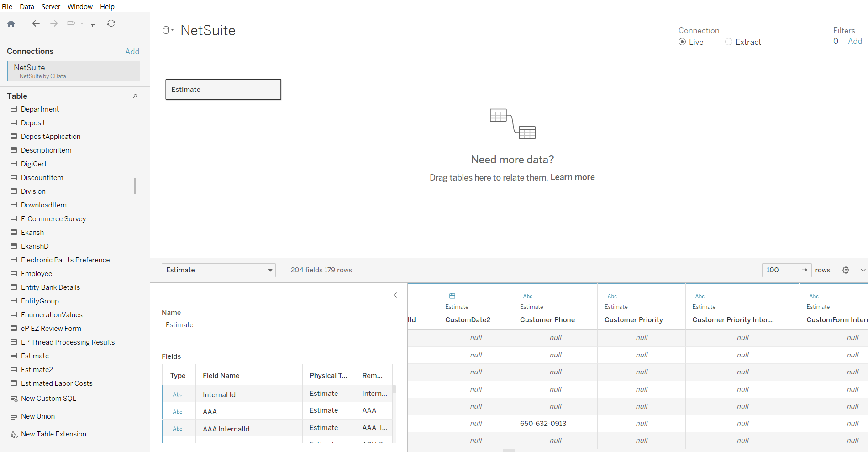Open settings gear for the data preview
Screen dimensions: 868x452
tap(846, 270)
